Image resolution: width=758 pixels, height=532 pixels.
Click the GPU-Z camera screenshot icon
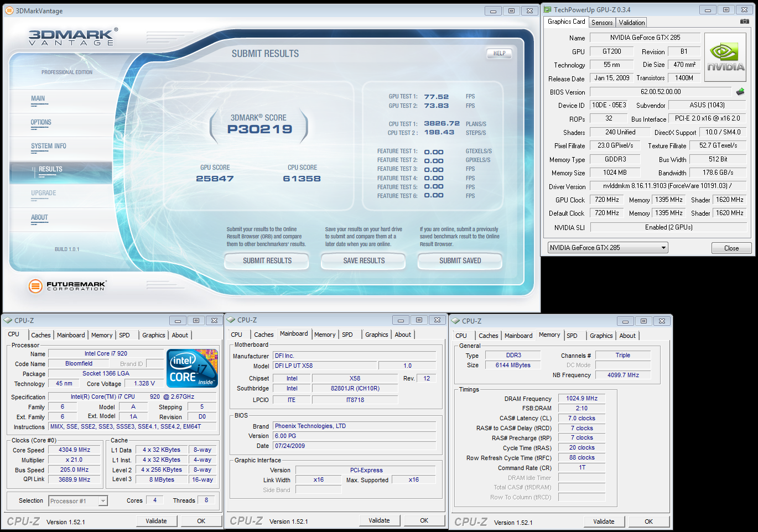click(x=744, y=22)
